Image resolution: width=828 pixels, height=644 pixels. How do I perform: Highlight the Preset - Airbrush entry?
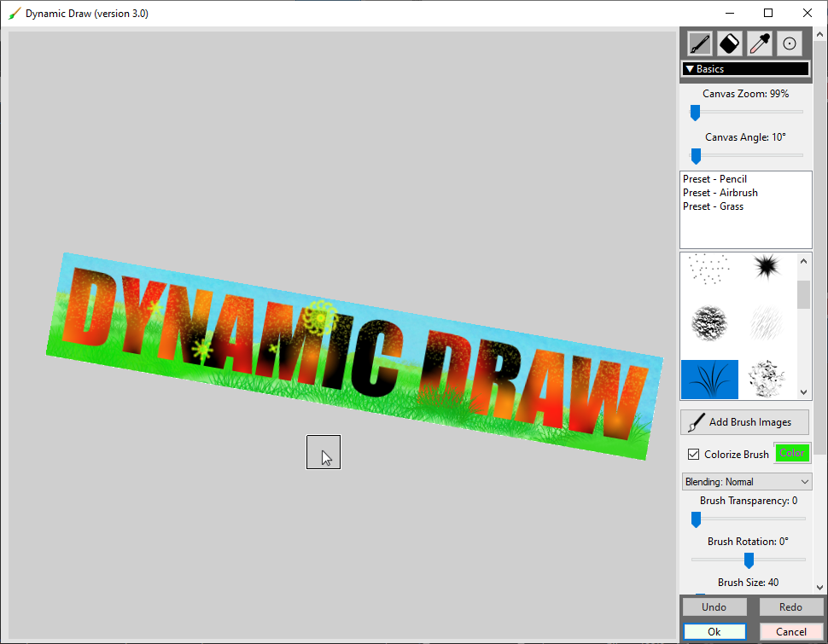tap(714, 192)
